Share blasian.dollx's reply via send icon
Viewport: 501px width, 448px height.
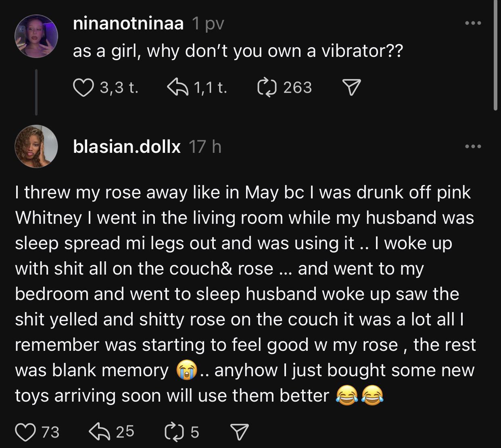(x=239, y=432)
